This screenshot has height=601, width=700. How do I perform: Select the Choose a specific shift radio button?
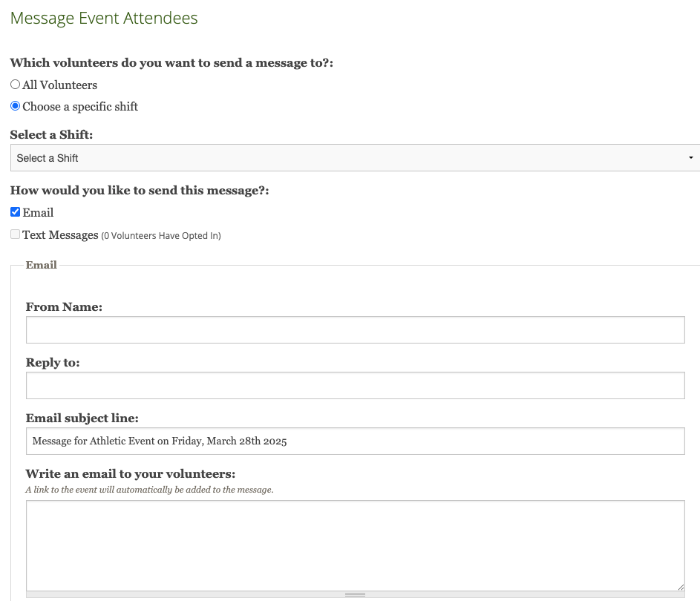point(15,106)
